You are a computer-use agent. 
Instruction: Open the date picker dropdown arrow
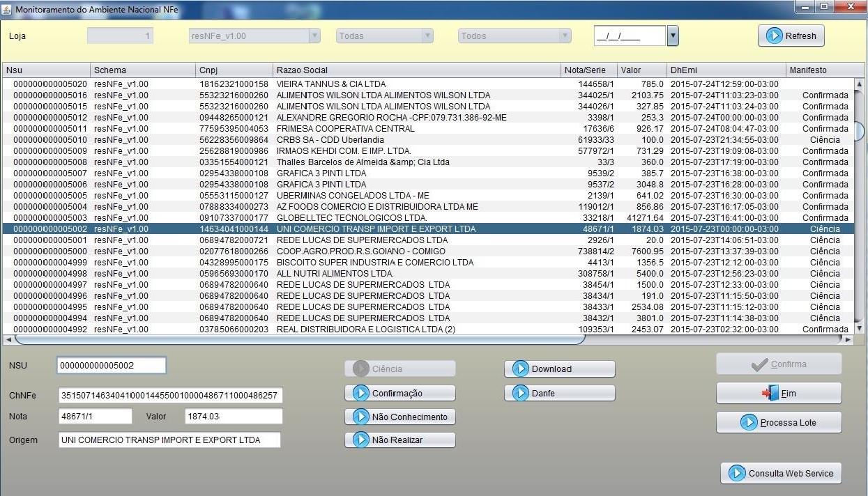pyautogui.click(x=673, y=36)
